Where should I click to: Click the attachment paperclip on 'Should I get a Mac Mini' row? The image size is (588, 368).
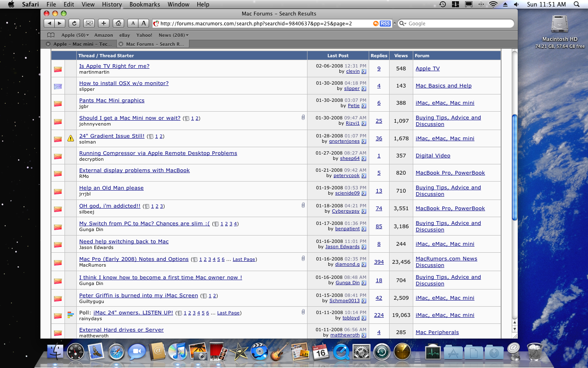(x=303, y=117)
